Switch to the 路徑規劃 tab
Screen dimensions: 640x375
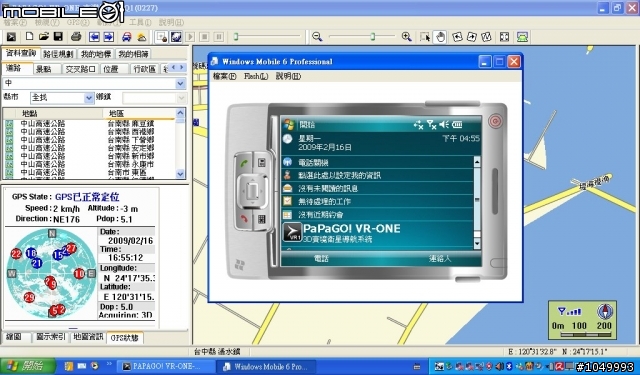pos(58,54)
